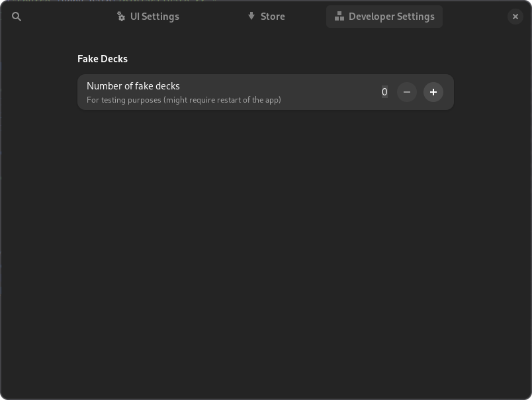Focus the spin box next to minus button

point(384,92)
